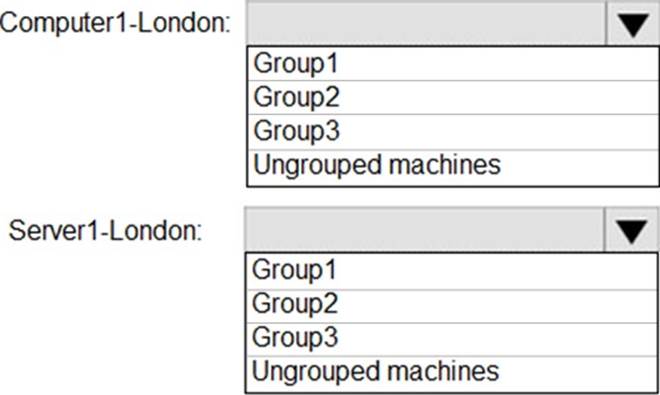
Task: Collapse the Computer1-London list using its black triangle
Action: pyautogui.click(x=633, y=23)
